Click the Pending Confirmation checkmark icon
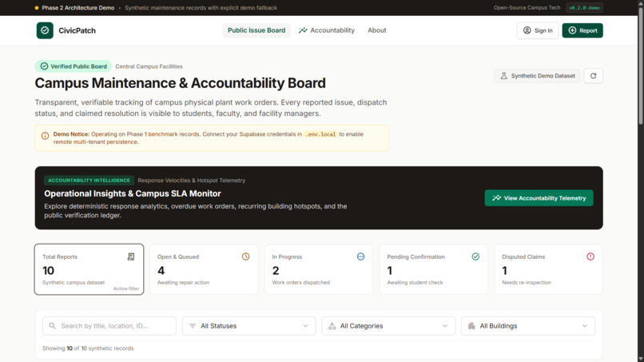The image size is (644, 362). pos(475,257)
